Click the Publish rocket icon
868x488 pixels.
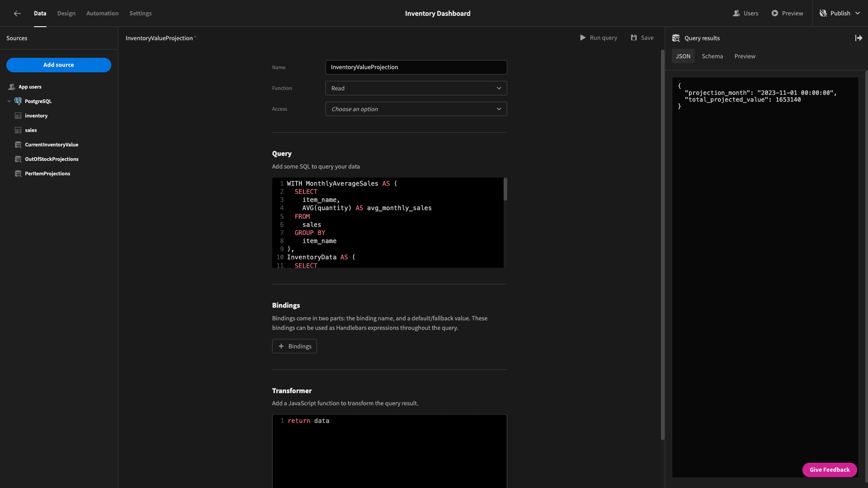[823, 14]
